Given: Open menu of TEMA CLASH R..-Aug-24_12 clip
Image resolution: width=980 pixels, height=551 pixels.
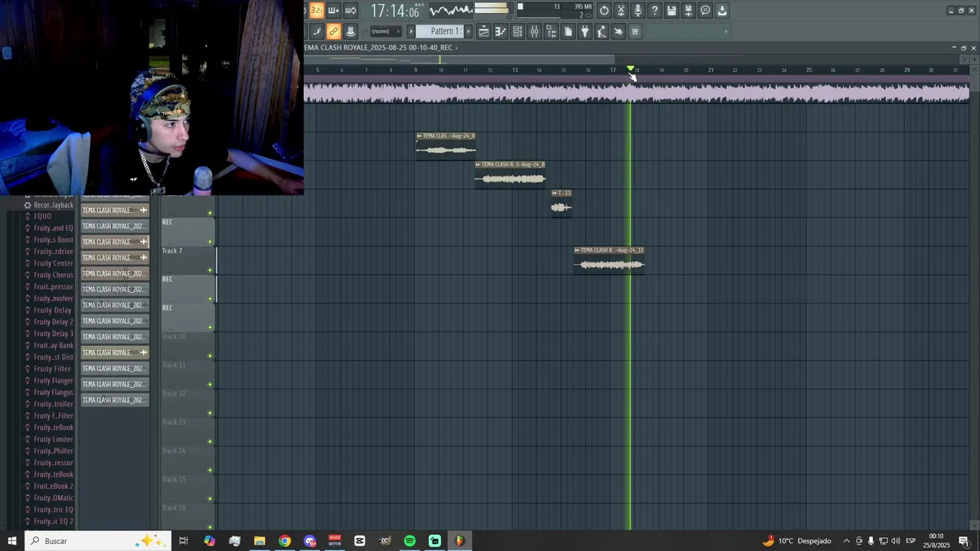Looking at the screenshot, I should (x=577, y=250).
